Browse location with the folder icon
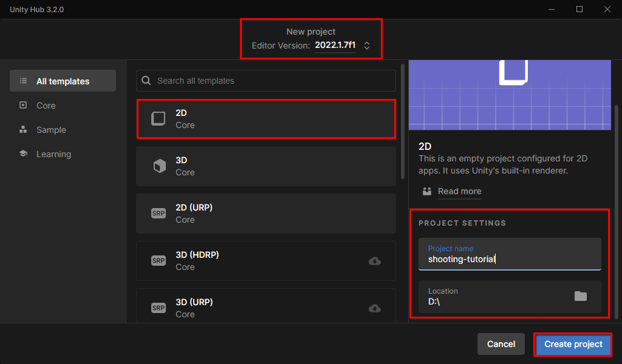Image resolution: width=622 pixels, height=364 pixels. pyautogui.click(x=580, y=296)
